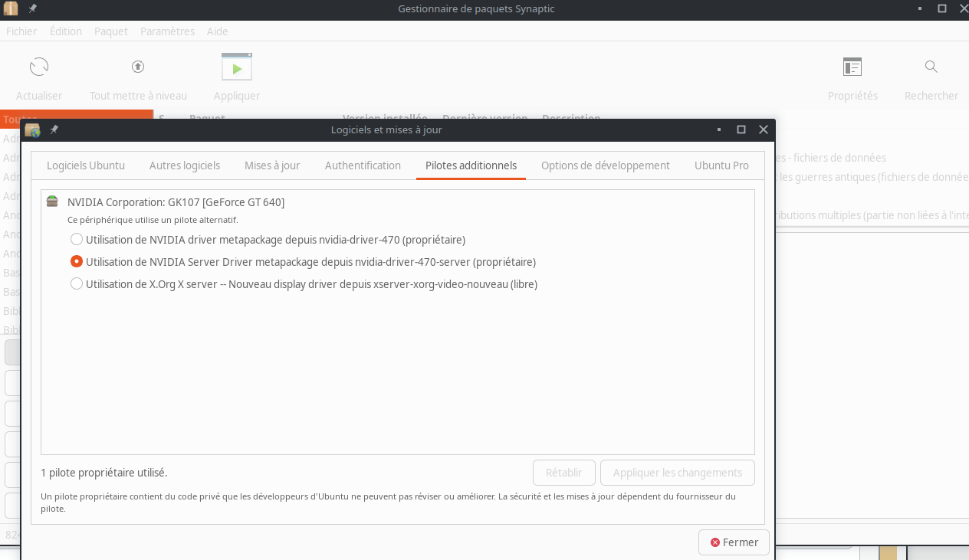Open the Ubuntu Pro tab
Viewport: 969px width, 560px height.
pyautogui.click(x=721, y=165)
